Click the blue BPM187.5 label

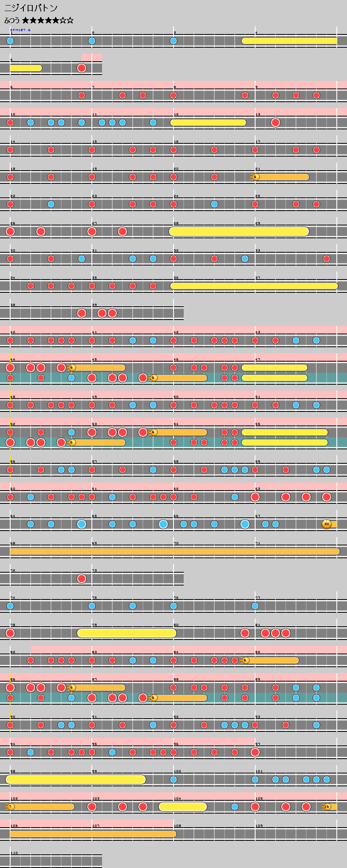coord(20,30)
